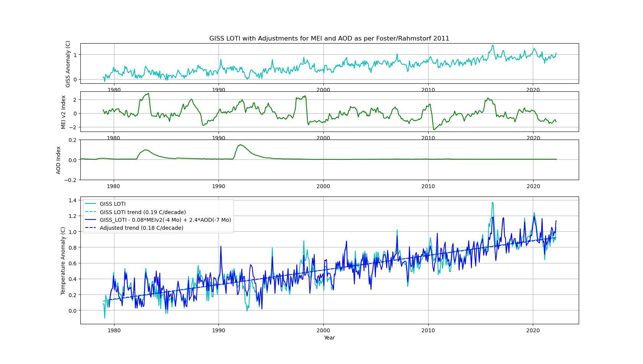Click the solid cyan line swatch in legend

(90, 204)
